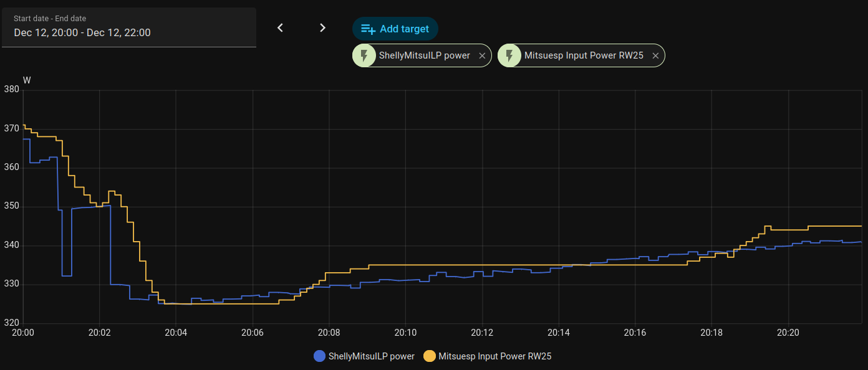Click the blue legend color circle
Image resolution: width=868 pixels, height=370 pixels.
pyautogui.click(x=319, y=356)
